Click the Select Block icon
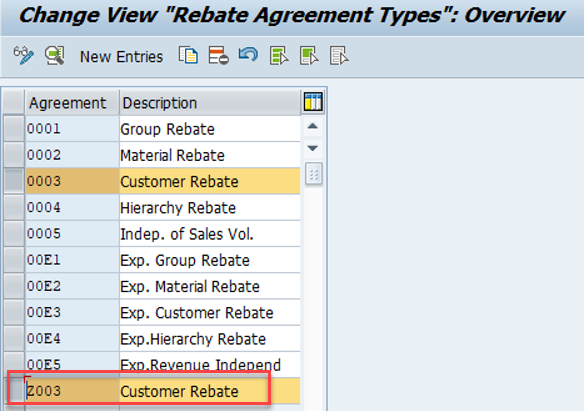This screenshot has width=587, height=411. click(309, 56)
